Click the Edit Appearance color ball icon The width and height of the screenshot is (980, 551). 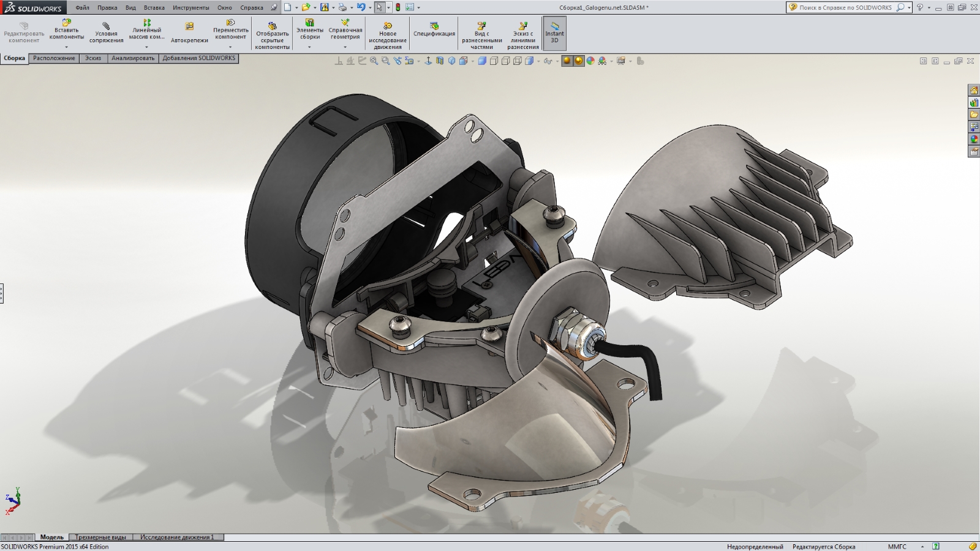pos(590,61)
